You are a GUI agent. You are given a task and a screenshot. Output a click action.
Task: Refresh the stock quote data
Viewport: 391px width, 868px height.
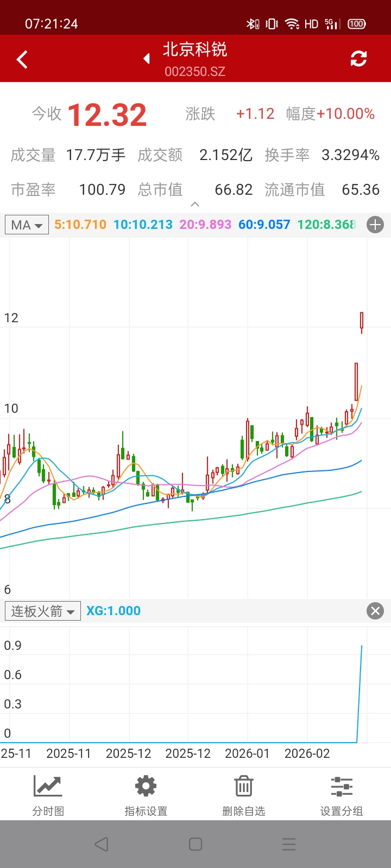[x=358, y=59]
